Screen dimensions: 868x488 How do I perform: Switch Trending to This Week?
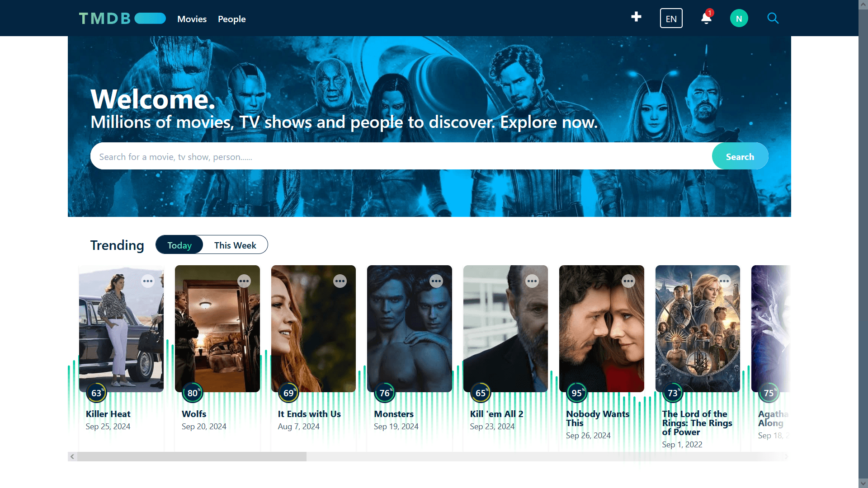pyautogui.click(x=235, y=245)
